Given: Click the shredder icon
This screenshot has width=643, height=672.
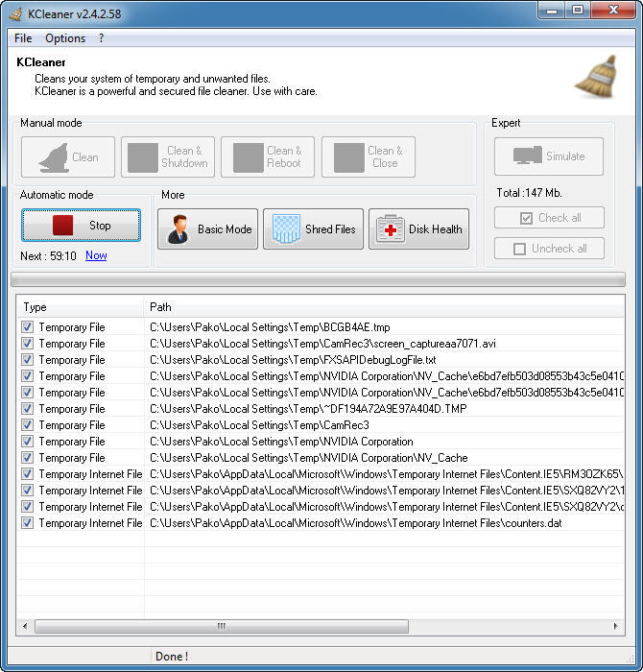Looking at the screenshot, I should pyautogui.click(x=286, y=229).
